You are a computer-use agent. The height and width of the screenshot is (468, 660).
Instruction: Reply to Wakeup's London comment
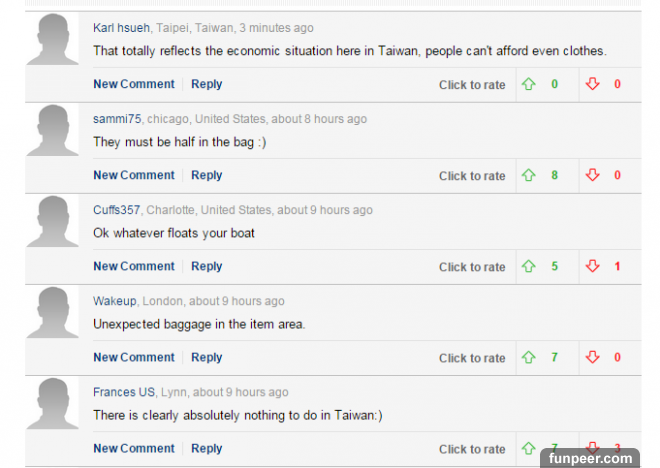click(x=207, y=357)
